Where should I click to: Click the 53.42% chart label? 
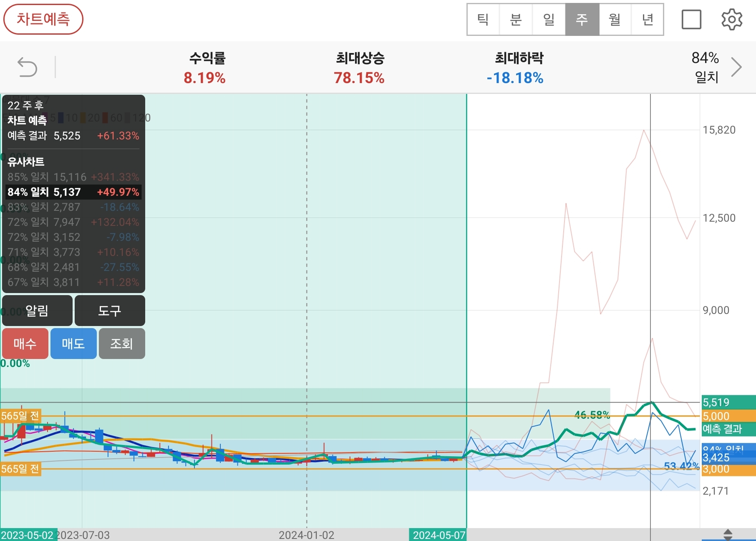(x=682, y=466)
